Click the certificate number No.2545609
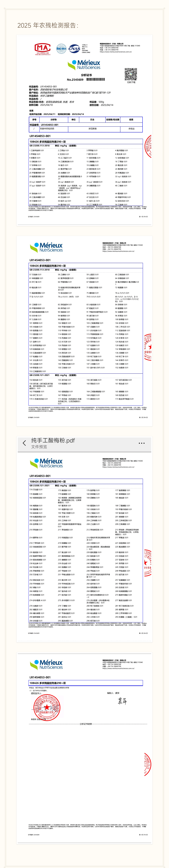This screenshot has height=868, width=169. pos(75,79)
